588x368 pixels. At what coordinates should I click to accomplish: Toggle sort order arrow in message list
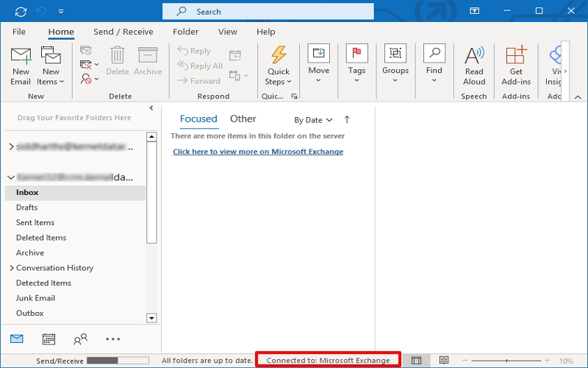(347, 119)
